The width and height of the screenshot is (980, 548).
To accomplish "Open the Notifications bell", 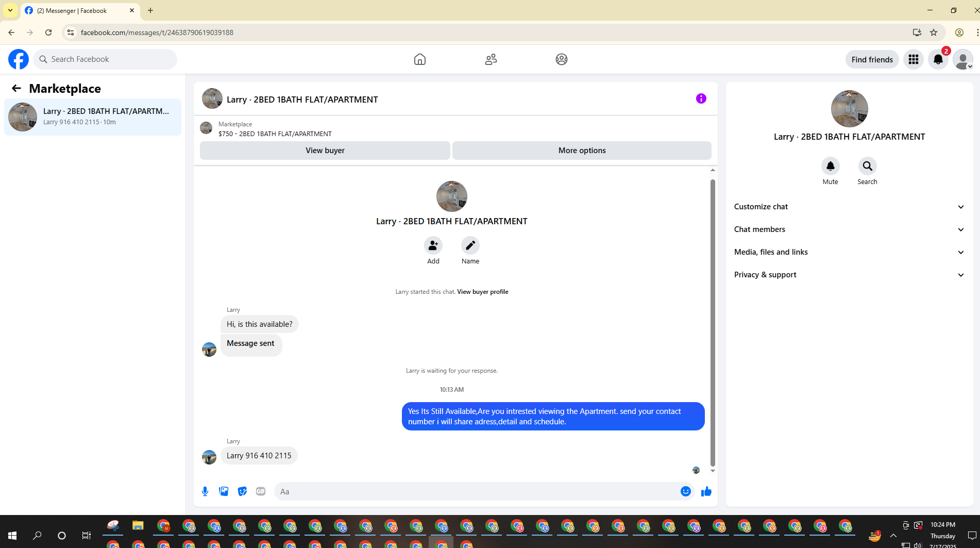I will tap(938, 59).
